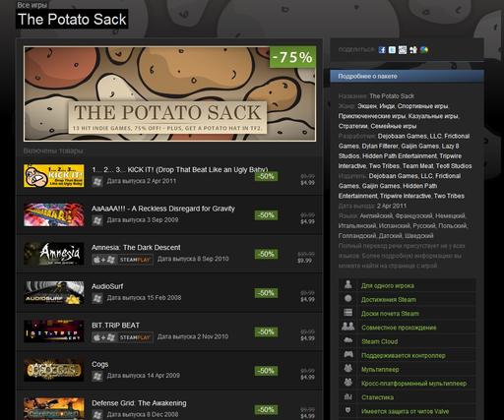504x420 pixels.
Task: Open the BIT.TRIP BEAT game entry
Action: 169,331
